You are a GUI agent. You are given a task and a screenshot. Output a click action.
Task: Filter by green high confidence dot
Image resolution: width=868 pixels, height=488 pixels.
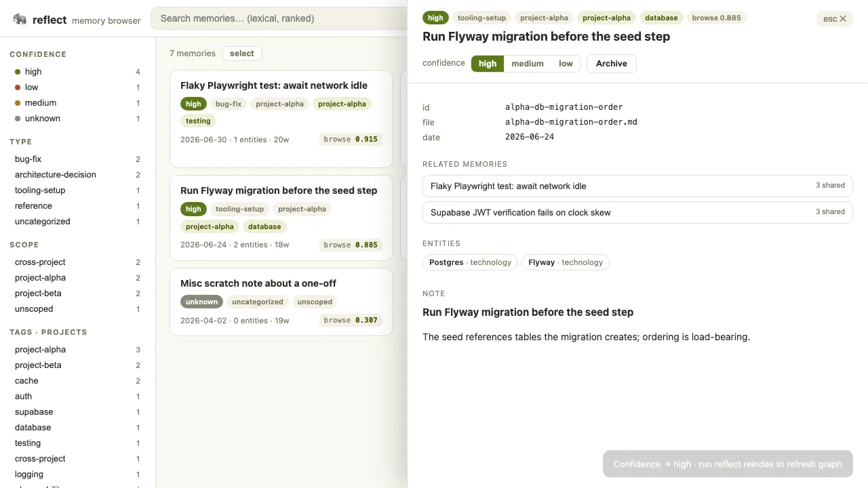[x=18, y=72]
